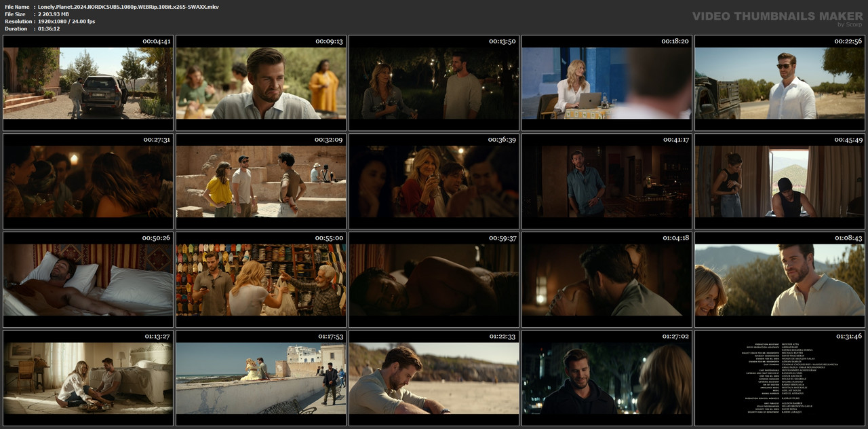
Task: Click the file name Lonely.Planet.2024 text
Action: (128, 7)
